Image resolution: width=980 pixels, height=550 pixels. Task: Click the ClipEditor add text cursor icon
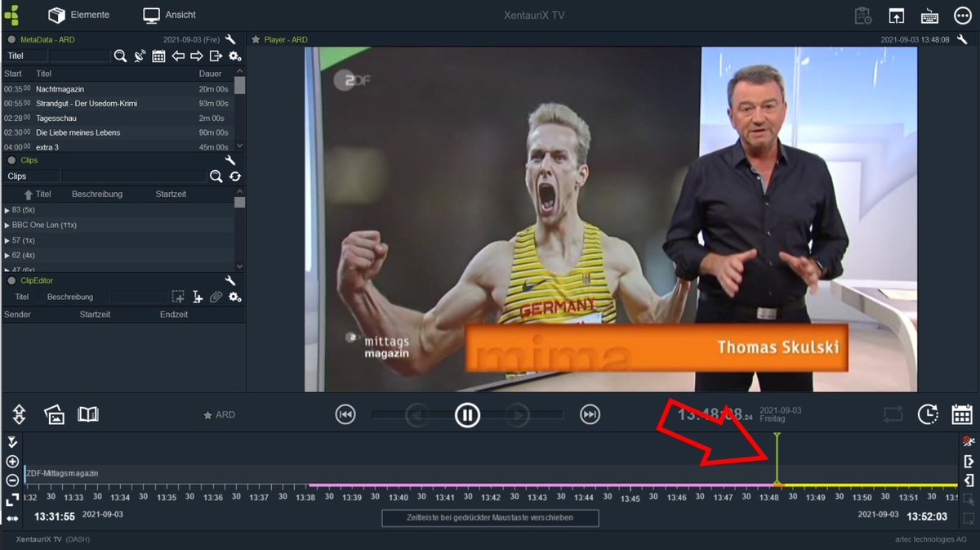click(197, 297)
